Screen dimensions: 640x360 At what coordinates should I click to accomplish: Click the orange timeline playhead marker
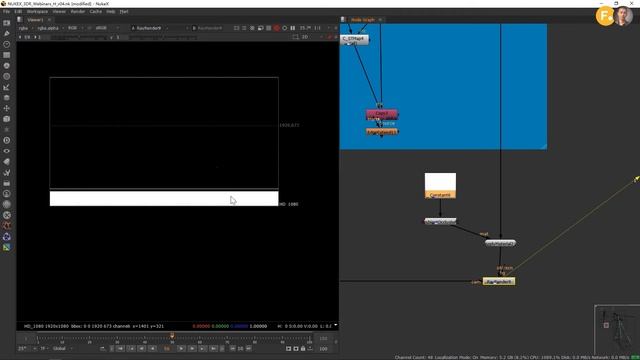click(x=172, y=336)
